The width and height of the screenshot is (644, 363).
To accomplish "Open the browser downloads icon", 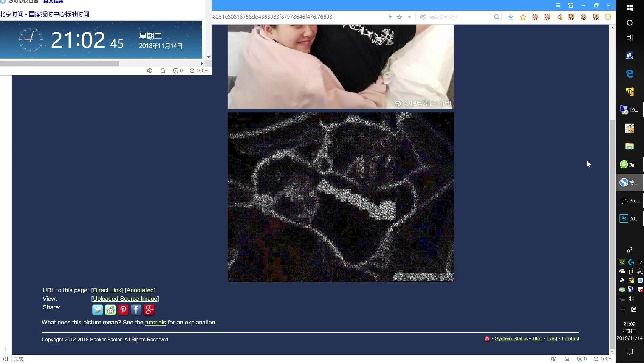I will point(511,17).
